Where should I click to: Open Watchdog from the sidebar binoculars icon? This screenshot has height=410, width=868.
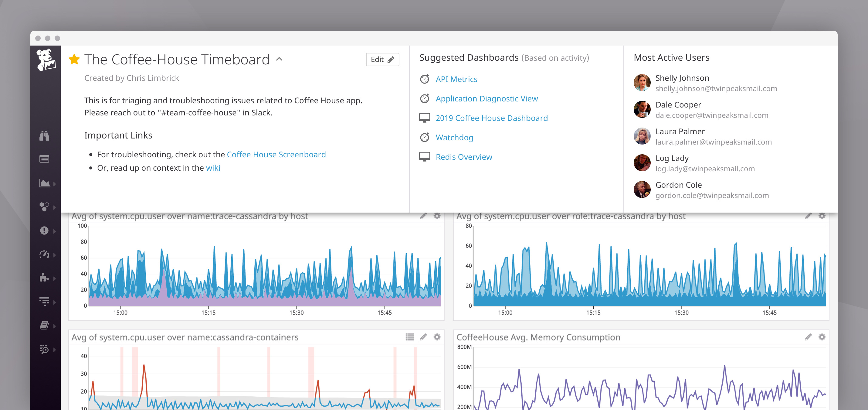[x=45, y=135]
